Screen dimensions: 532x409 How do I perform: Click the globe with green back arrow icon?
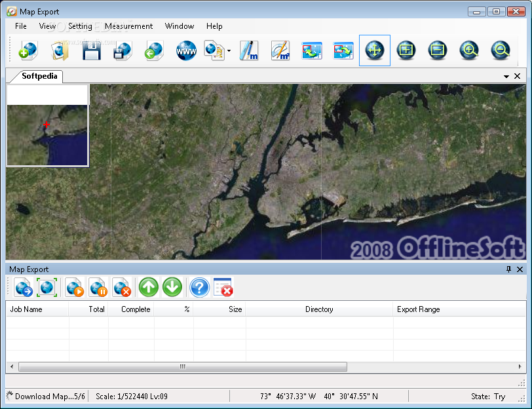click(x=154, y=50)
